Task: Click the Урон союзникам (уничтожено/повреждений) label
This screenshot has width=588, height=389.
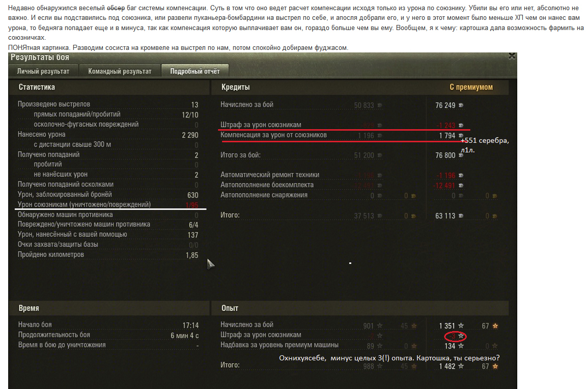Action: click(x=84, y=205)
